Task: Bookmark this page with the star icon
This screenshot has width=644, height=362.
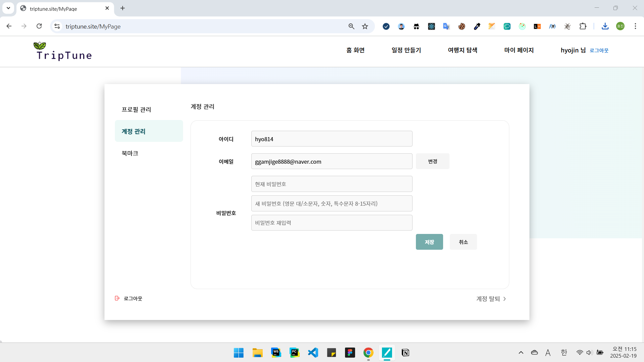Action: click(365, 26)
